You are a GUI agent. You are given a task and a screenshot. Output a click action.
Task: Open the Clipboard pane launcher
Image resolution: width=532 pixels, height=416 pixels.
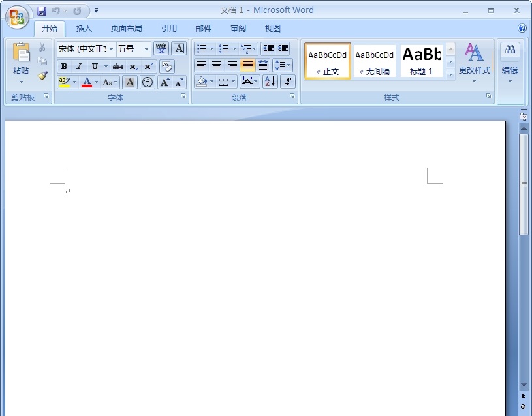pos(46,97)
